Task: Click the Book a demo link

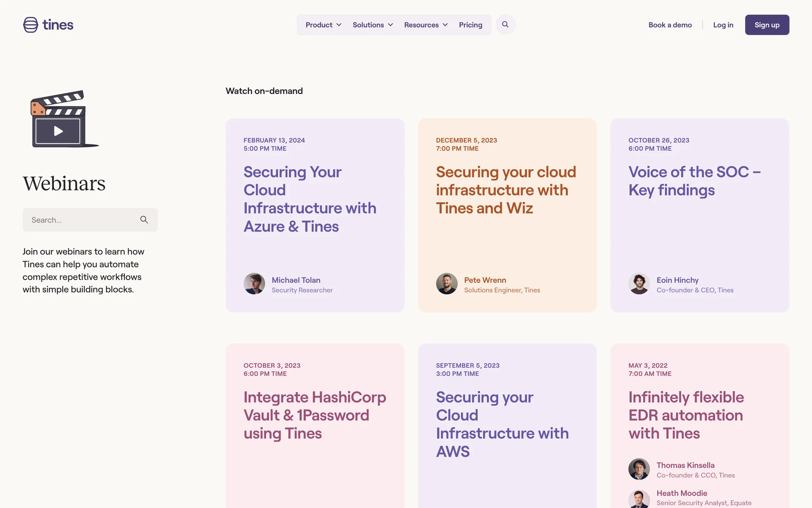Action: pyautogui.click(x=670, y=25)
